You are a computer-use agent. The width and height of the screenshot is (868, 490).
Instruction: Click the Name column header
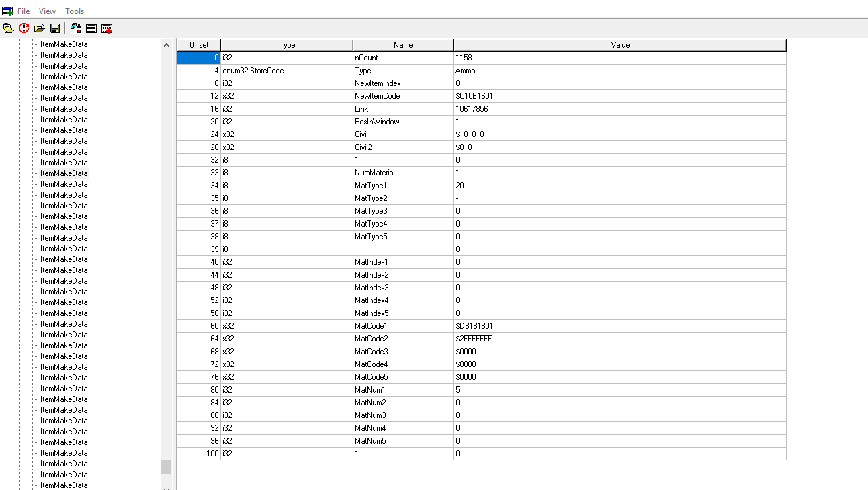(x=403, y=45)
